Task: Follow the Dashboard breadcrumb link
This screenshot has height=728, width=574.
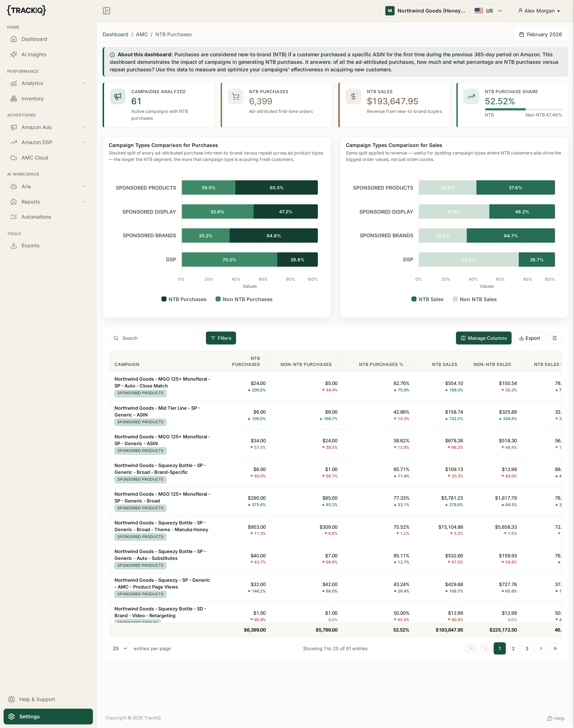Action: coord(115,34)
